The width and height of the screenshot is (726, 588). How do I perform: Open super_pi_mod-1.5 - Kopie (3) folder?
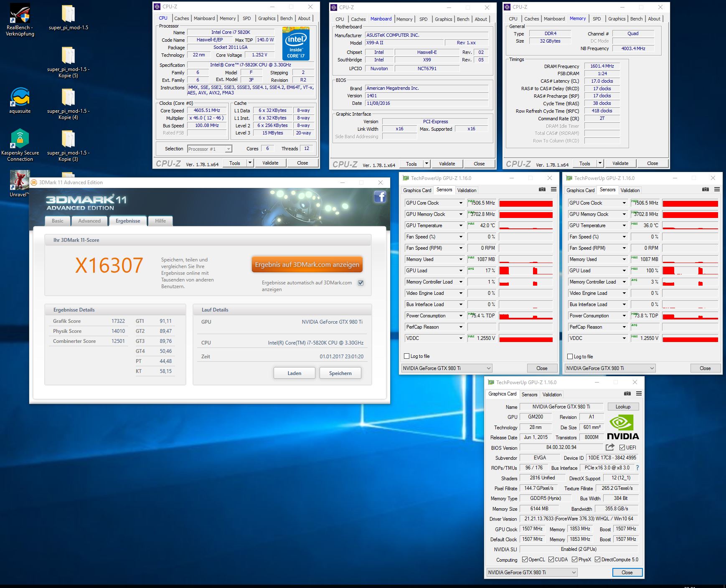(x=69, y=145)
